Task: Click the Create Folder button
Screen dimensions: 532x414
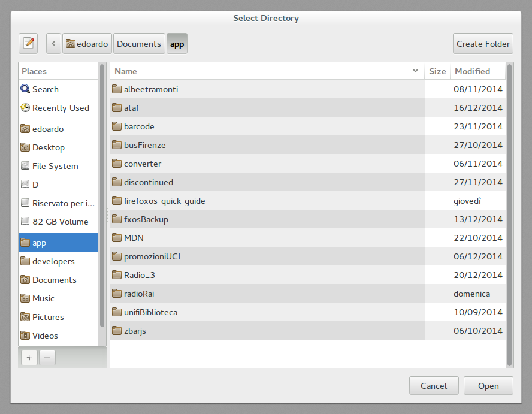Action: point(483,44)
